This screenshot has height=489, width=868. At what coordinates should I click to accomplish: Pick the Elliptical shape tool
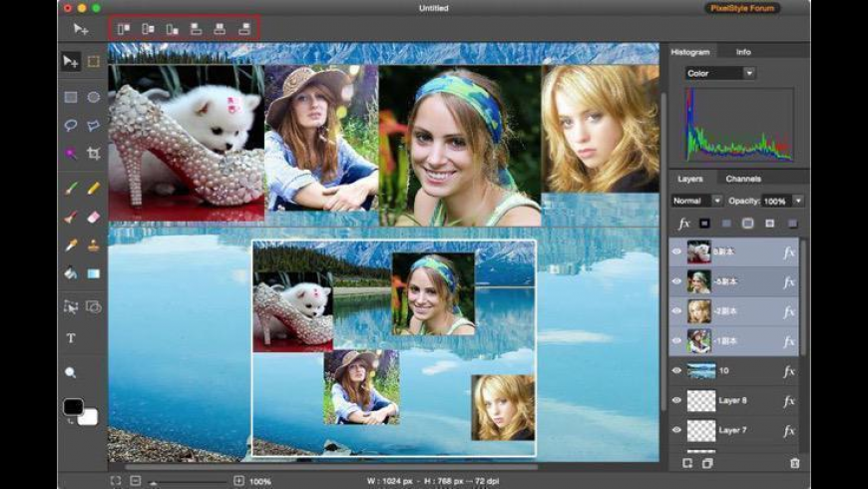pyautogui.click(x=94, y=97)
